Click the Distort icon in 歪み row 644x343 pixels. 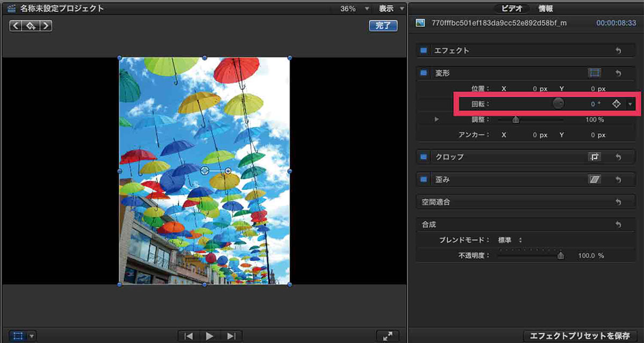click(x=594, y=180)
